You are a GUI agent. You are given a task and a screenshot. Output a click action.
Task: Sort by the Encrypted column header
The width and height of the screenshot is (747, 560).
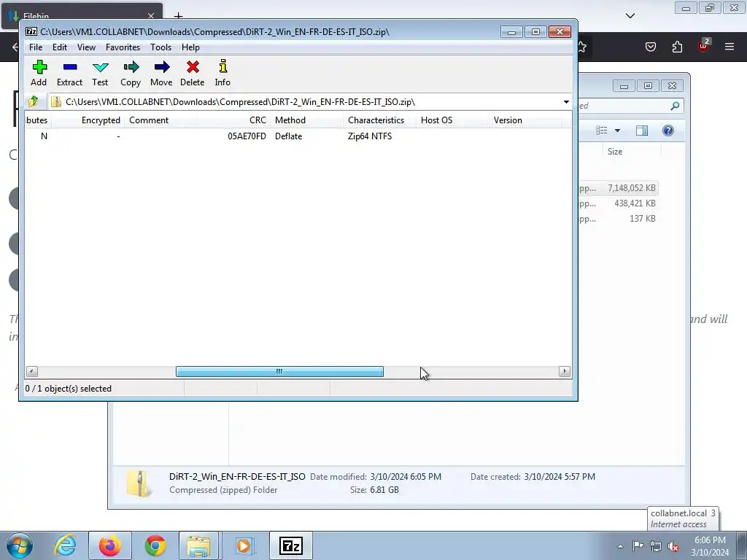[88, 120]
